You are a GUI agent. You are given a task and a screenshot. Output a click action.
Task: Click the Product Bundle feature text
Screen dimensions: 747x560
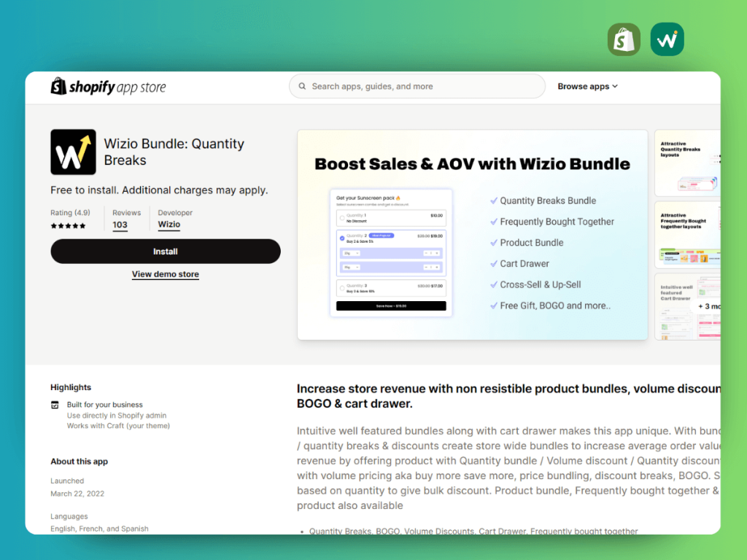532,242
